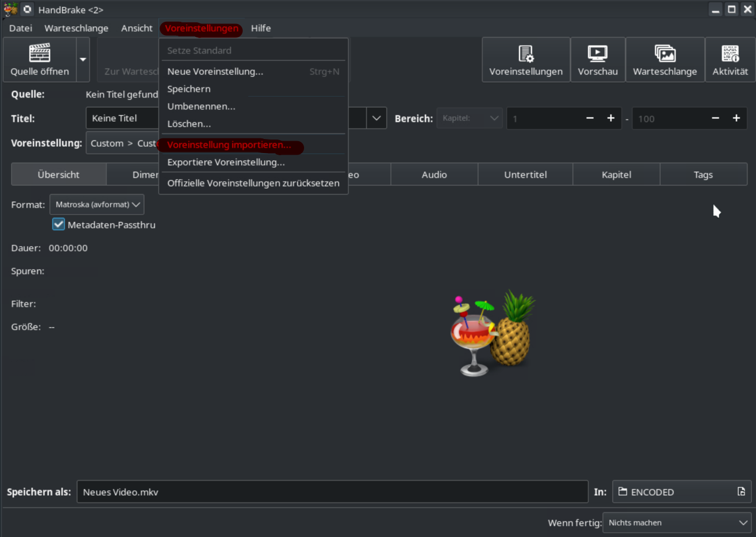Choose Löschen... menu entry
Viewport: 756px width, 537px height.
[253, 124]
